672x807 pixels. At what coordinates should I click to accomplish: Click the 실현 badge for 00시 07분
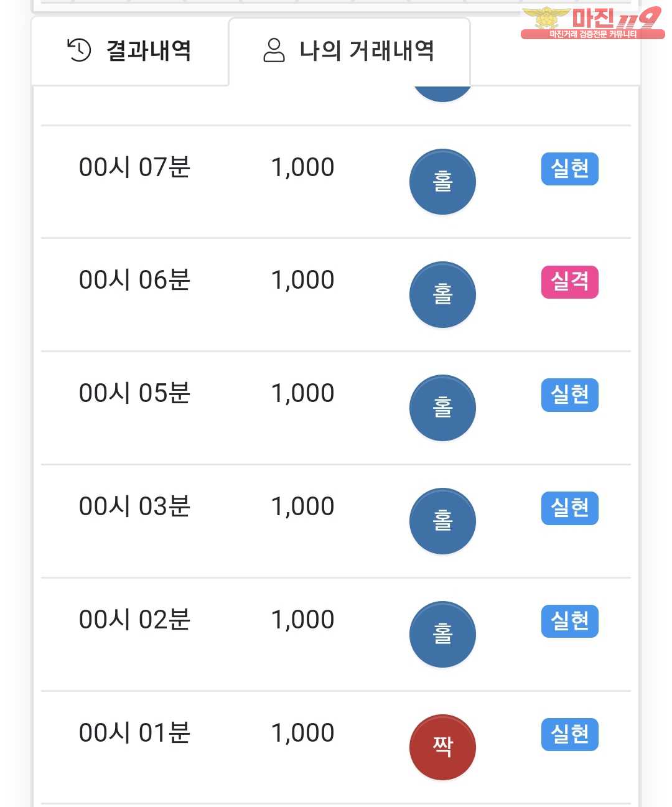(569, 169)
